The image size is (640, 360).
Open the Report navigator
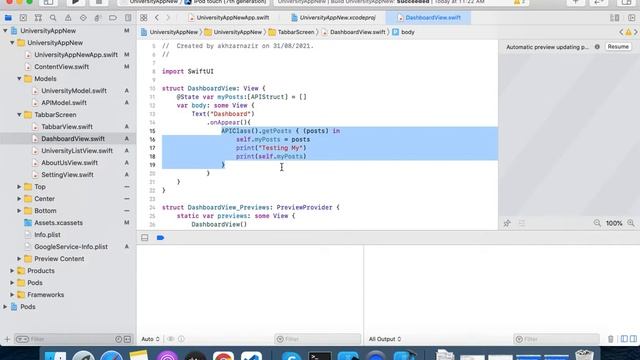pos(128,18)
